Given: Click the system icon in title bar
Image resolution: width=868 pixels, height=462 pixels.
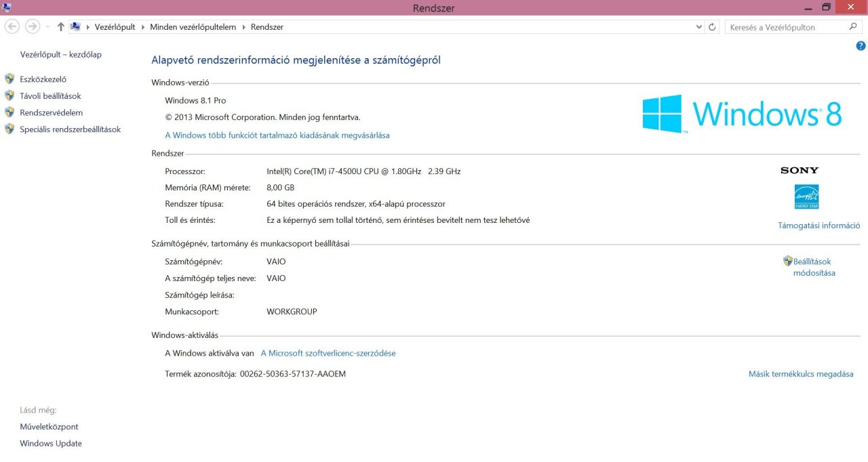Looking at the screenshot, I should (7, 7).
